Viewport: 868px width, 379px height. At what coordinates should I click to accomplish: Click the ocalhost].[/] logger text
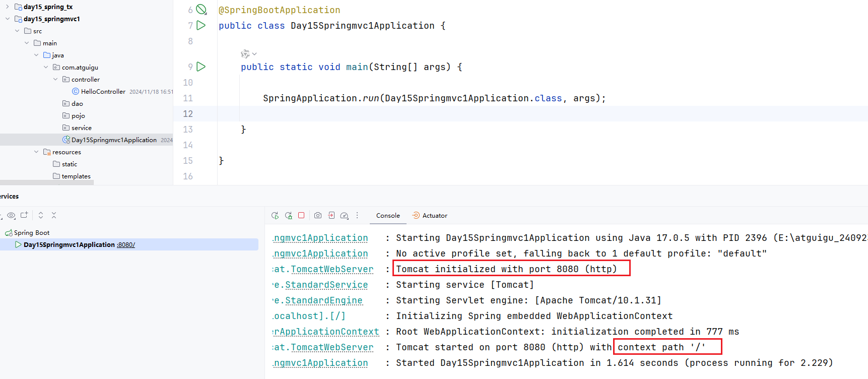(309, 316)
